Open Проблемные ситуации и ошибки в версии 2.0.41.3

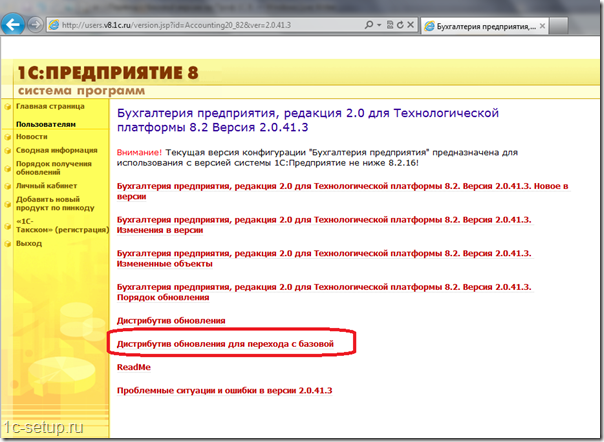(225, 390)
